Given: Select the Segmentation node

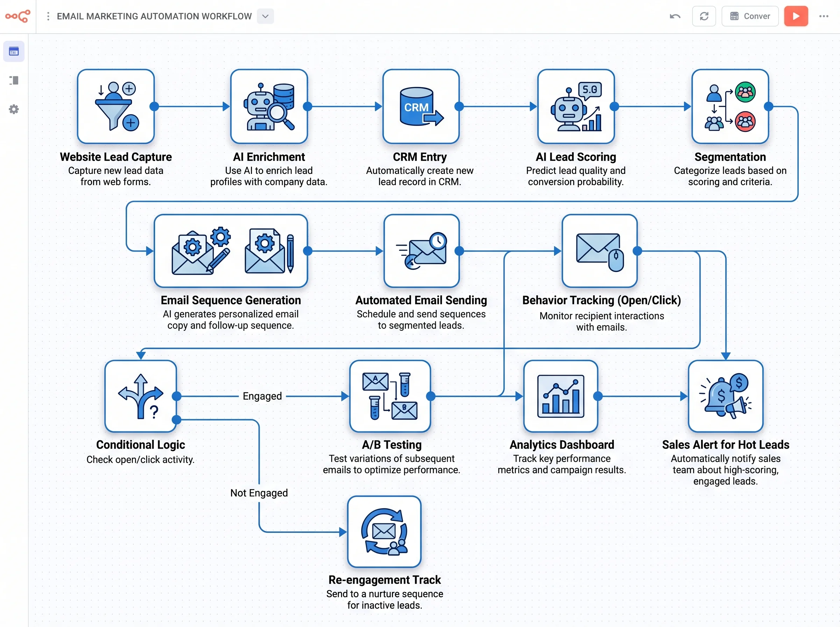Looking at the screenshot, I should point(730,107).
